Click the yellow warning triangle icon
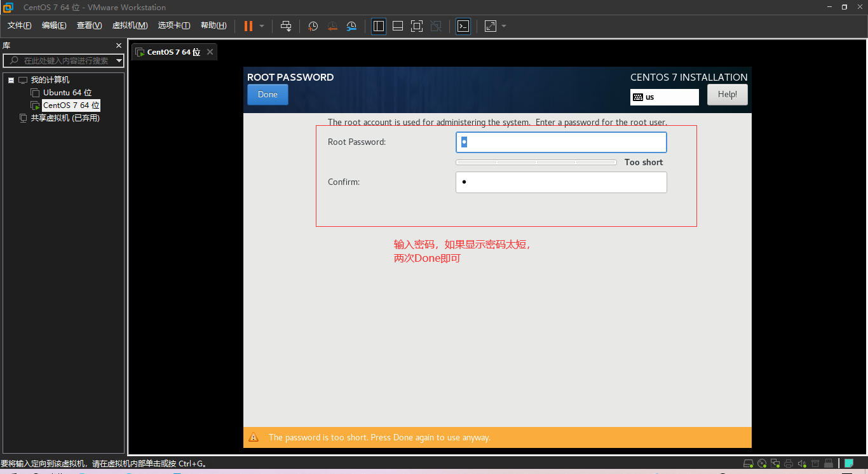The image size is (868, 474). point(254,437)
